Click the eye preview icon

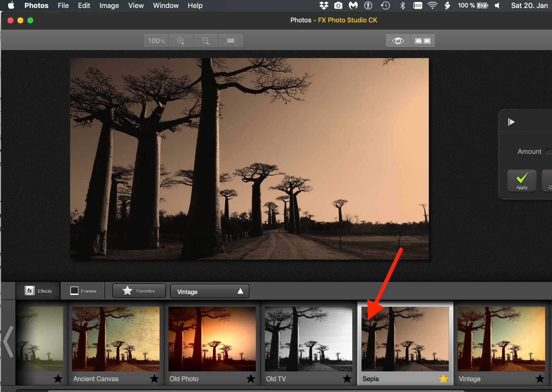click(x=398, y=40)
